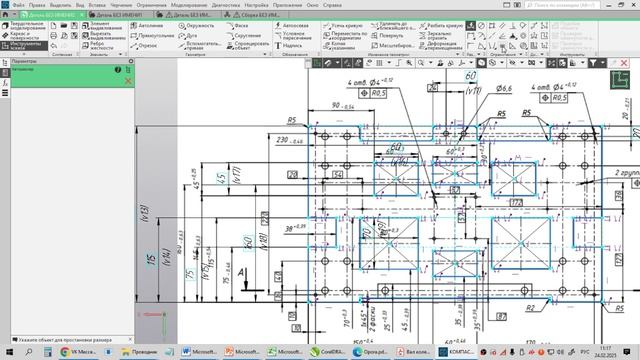Open the Справка menu
This screenshot has width=640, height=360.
[x=332, y=5]
